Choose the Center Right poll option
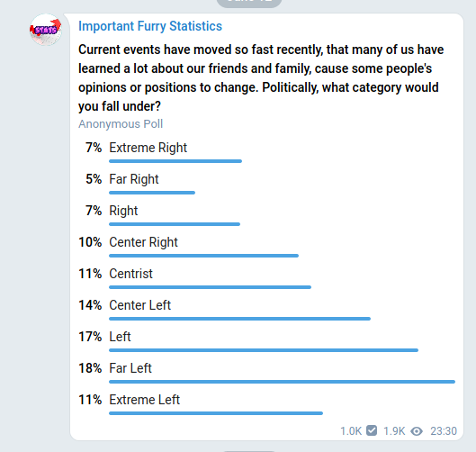 267,246
